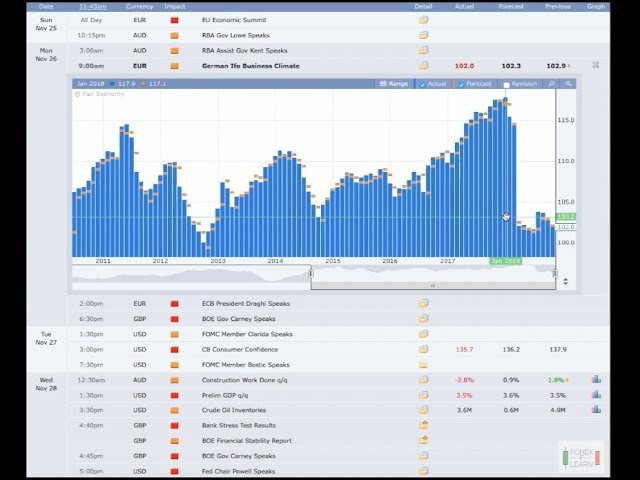Screen dimensions: 640x480
Task: Click the chart vertical resize arrows
Action: (566, 281)
